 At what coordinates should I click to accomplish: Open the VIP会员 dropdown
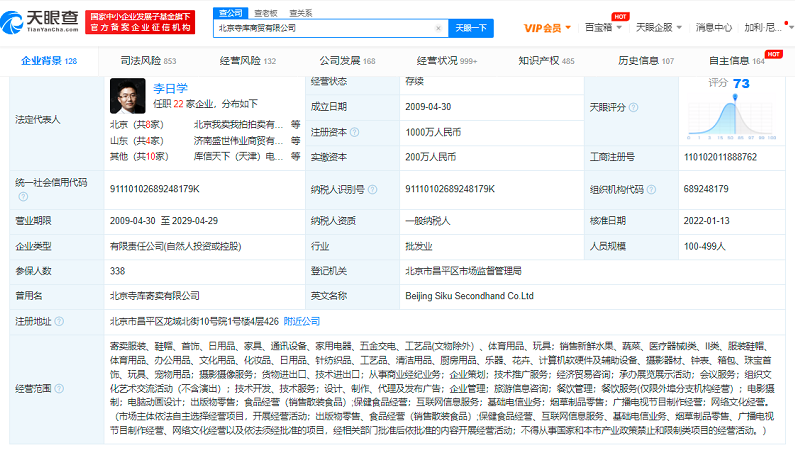(x=547, y=27)
